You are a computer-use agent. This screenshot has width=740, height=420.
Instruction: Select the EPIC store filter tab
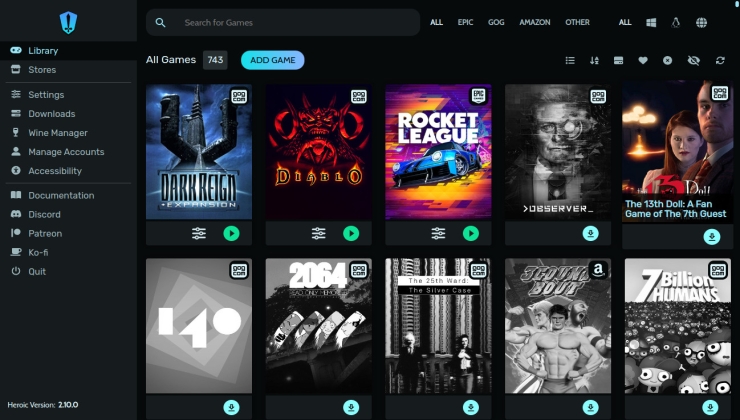[x=464, y=22]
